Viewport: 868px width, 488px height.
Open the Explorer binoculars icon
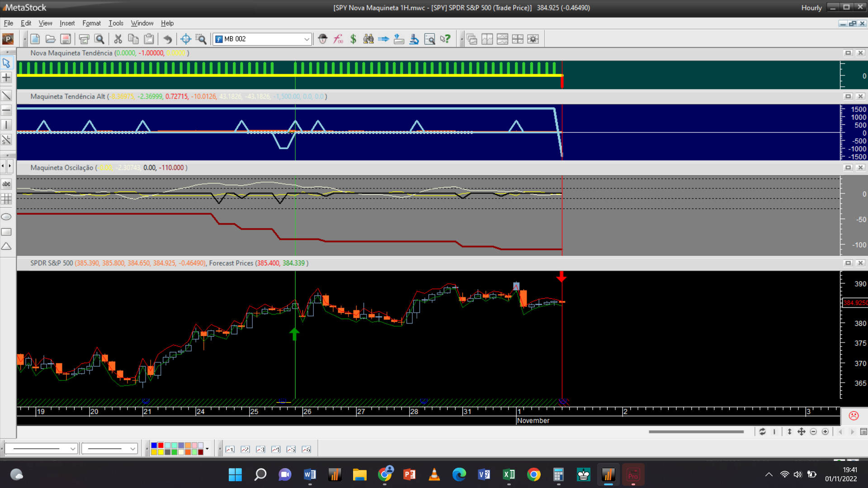click(368, 39)
